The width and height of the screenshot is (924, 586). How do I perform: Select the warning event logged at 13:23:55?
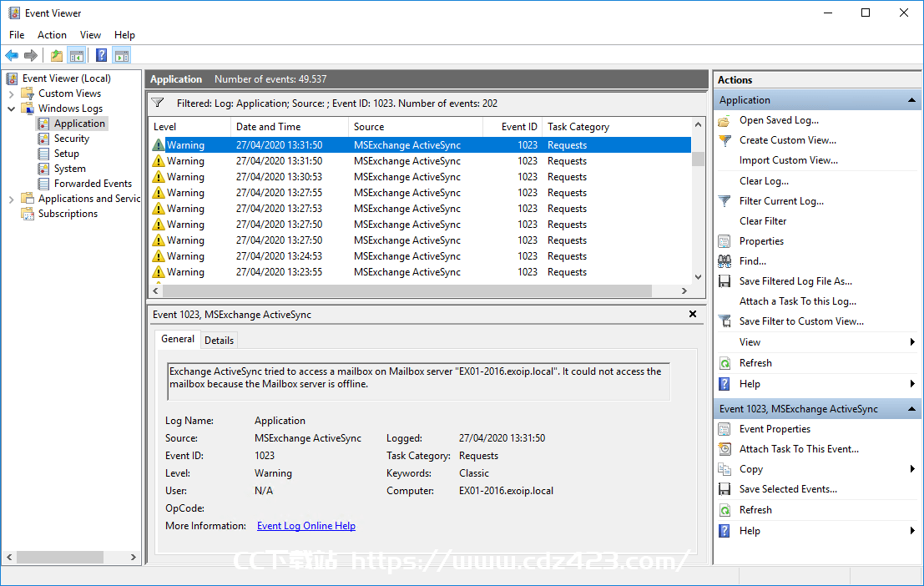point(421,272)
